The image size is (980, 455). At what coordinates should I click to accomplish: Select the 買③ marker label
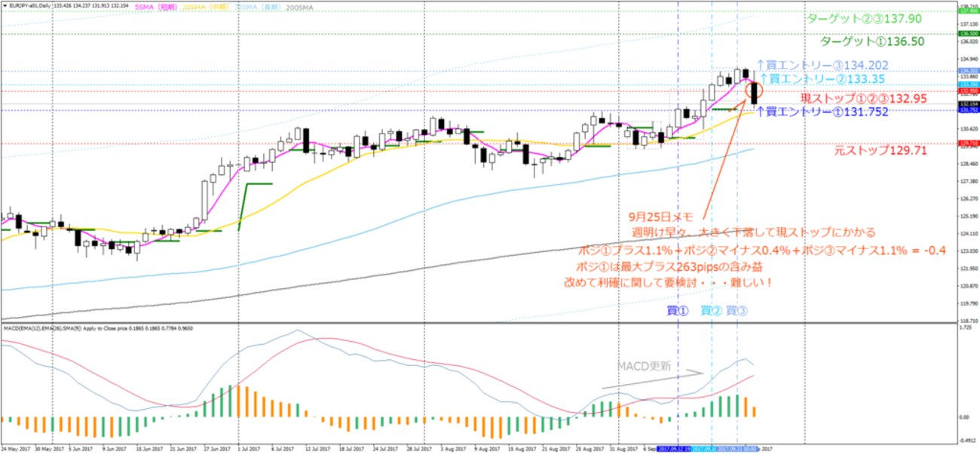[737, 310]
